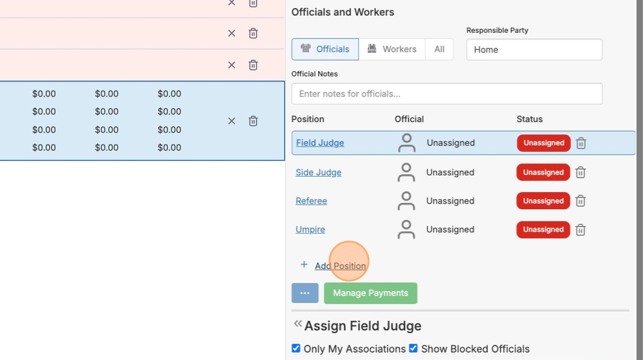This screenshot has width=644, height=360.
Task: Switch to the All tab
Action: pos(439,49)
